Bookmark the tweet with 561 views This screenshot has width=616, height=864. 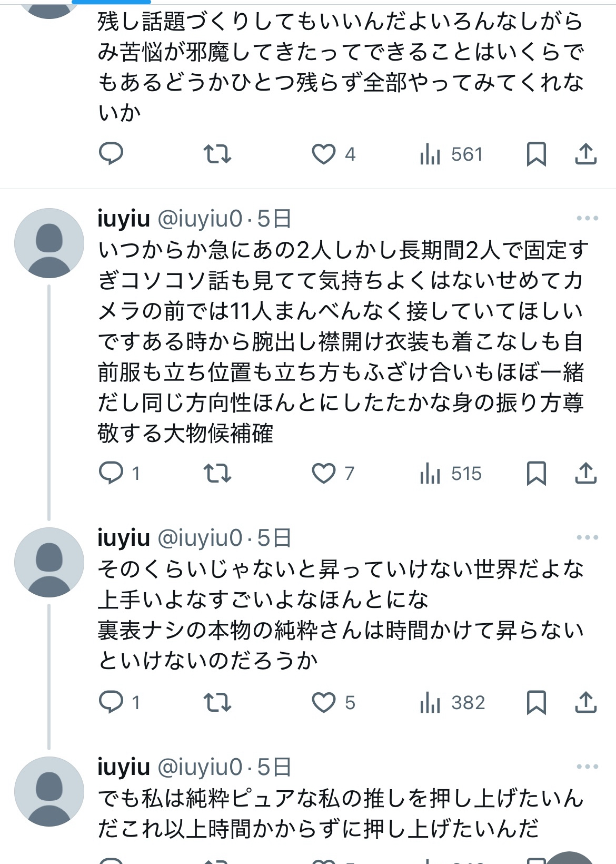coord(536,154)
